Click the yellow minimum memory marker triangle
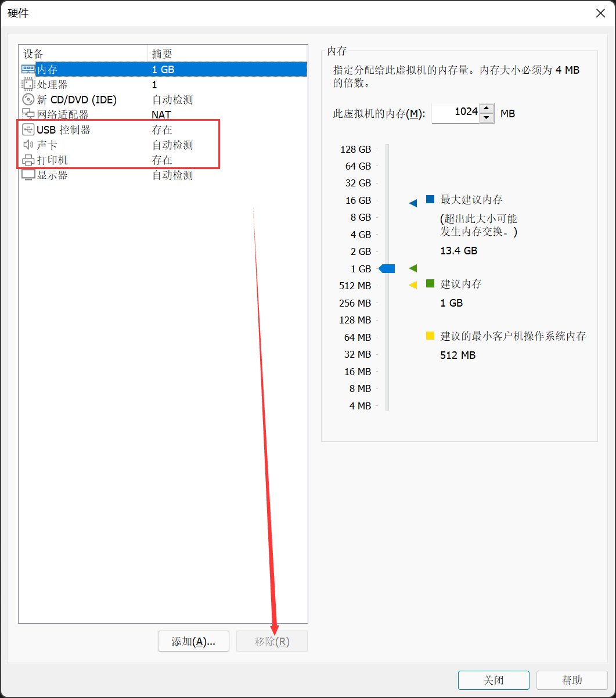 coord(413,285)
